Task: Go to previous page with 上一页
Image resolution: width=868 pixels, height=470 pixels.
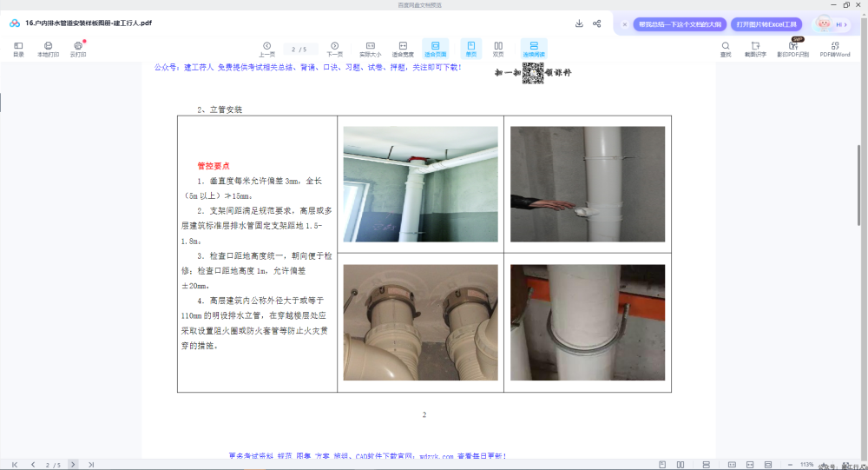Action: point(266,49)
